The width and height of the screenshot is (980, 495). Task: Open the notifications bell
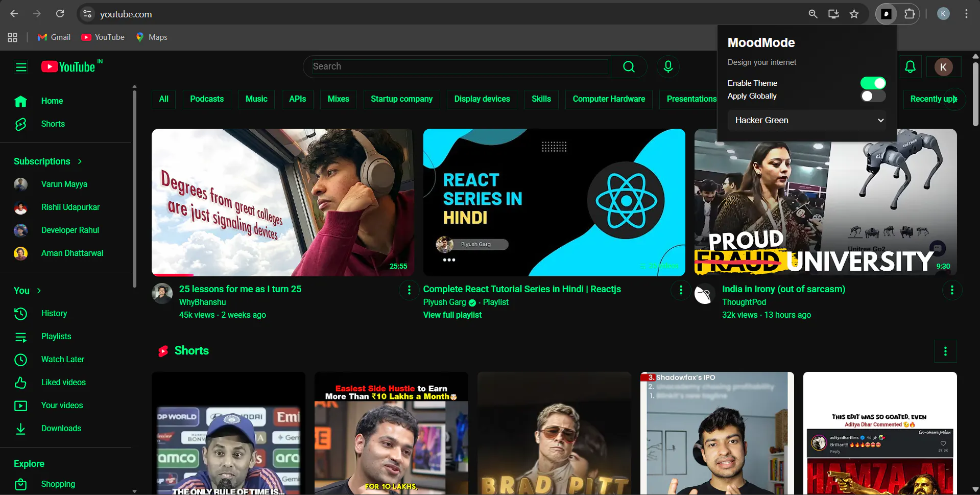[910, 67]
